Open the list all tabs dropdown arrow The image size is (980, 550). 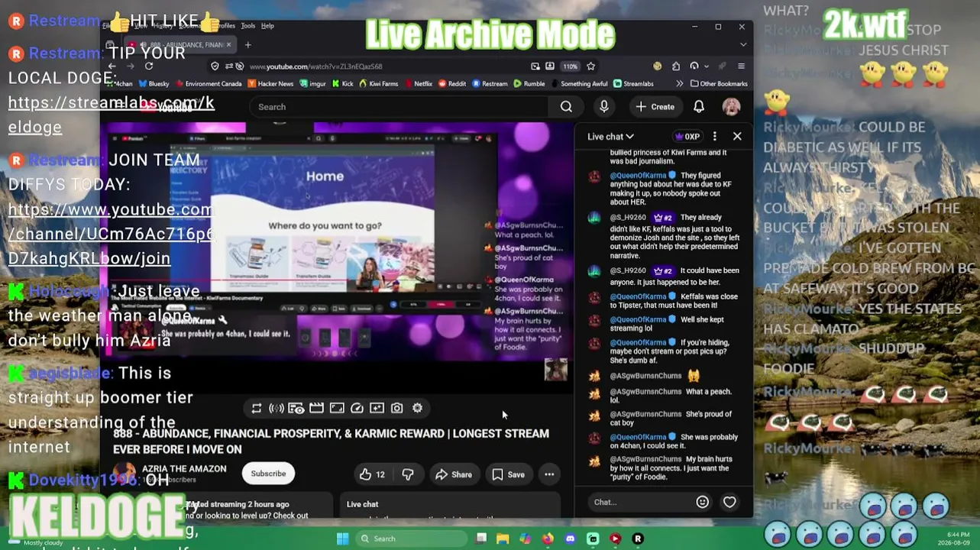pyautogui.click(x=742, y=44)
